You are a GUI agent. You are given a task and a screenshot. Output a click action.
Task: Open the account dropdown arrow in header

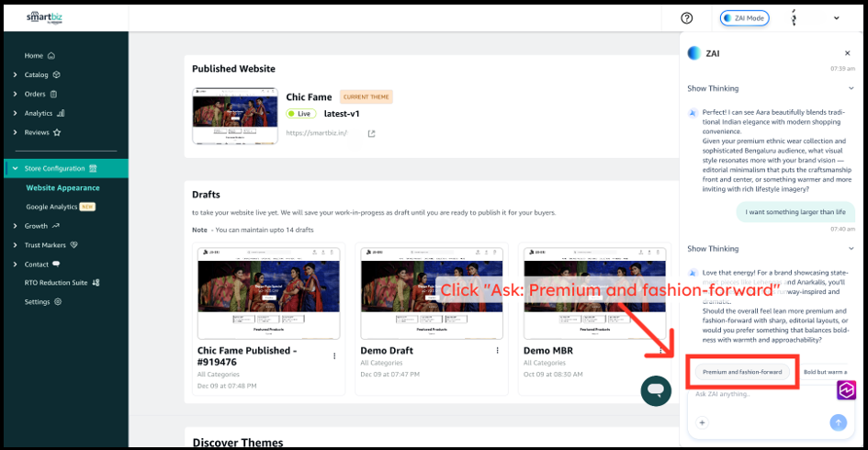(836, 17)
